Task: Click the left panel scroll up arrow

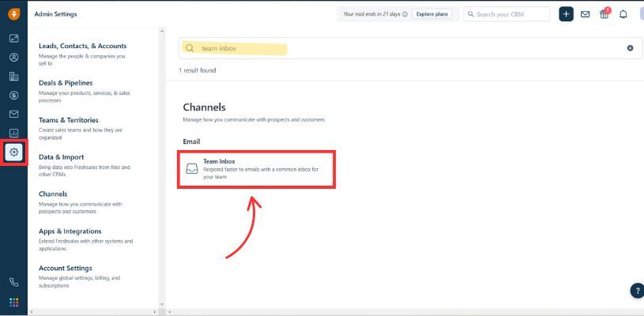Action: (x=162, y=31)
